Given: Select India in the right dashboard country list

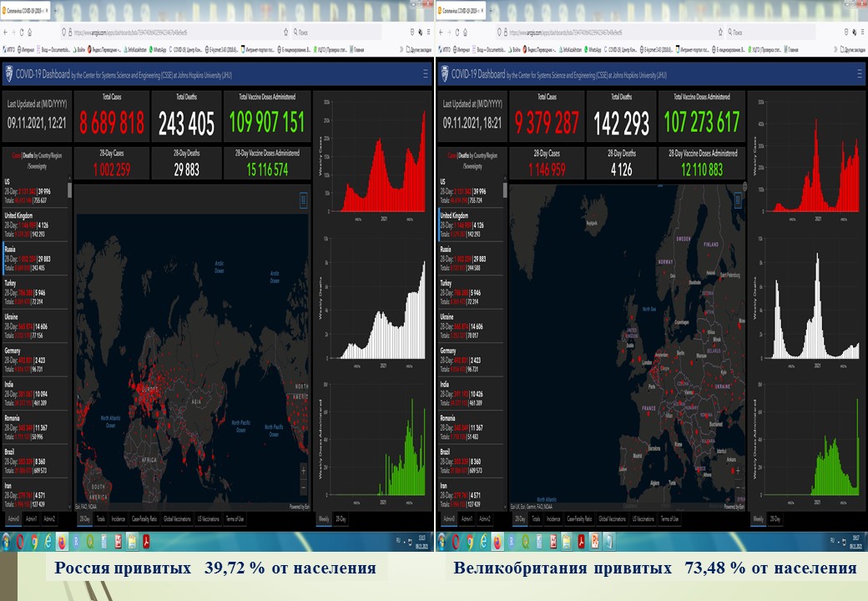Looking at the screenshot, I should coord(471,393).
